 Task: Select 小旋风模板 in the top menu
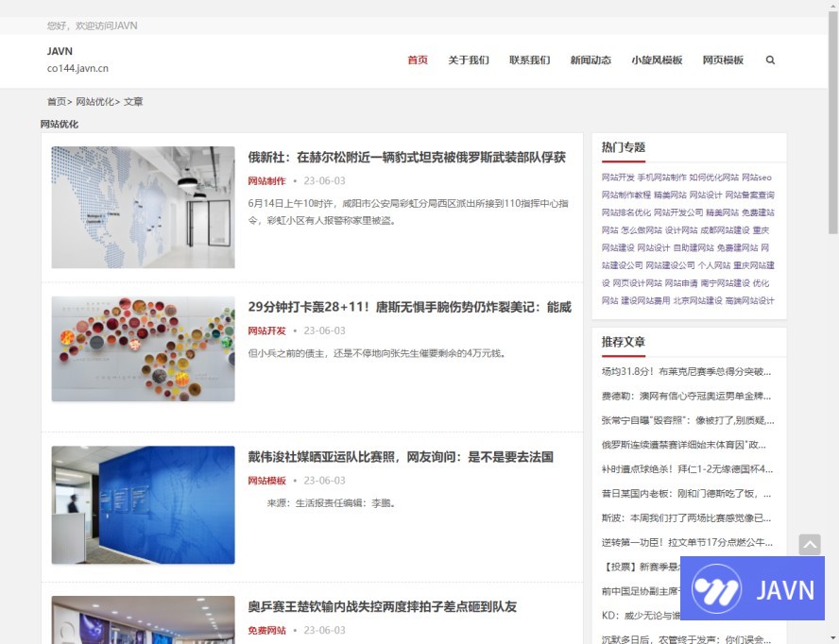[657, 59]
